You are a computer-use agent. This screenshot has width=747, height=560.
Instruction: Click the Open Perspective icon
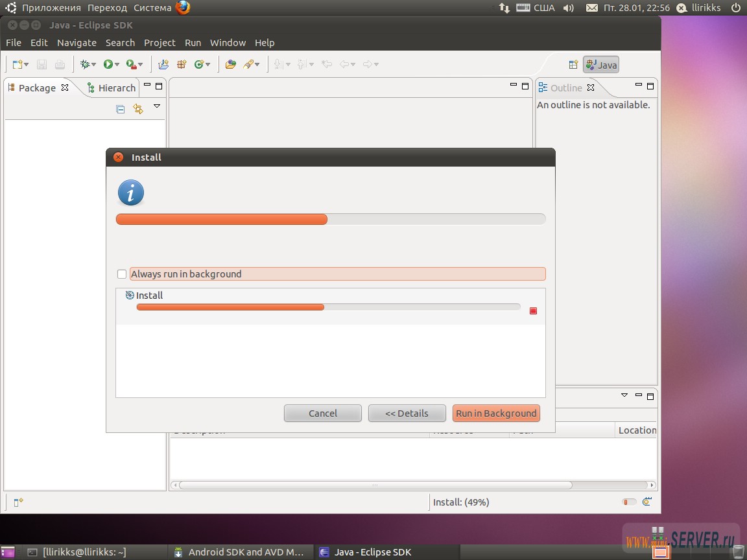coord(573,65)
